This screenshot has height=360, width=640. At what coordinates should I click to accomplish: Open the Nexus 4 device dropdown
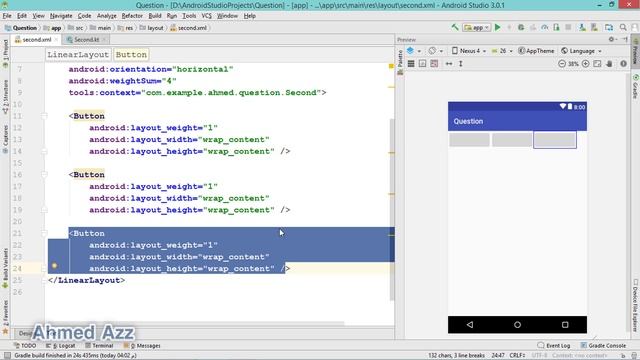coord(469,51)
